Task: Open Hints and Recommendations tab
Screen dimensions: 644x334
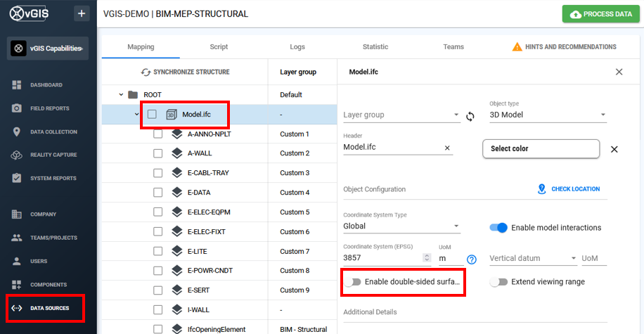Action: [565, 47]
